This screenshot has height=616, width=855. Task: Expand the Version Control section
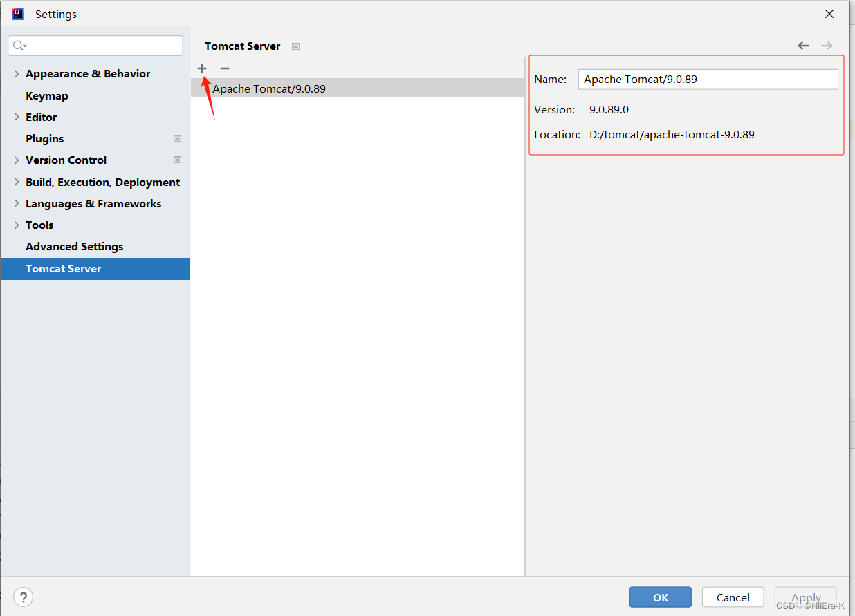click(x=17, y=160)
